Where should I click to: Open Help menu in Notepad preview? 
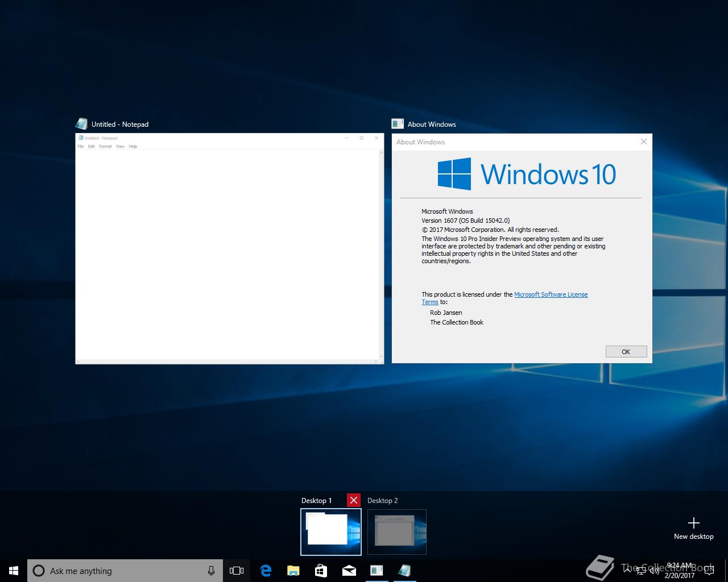[133, 147]
